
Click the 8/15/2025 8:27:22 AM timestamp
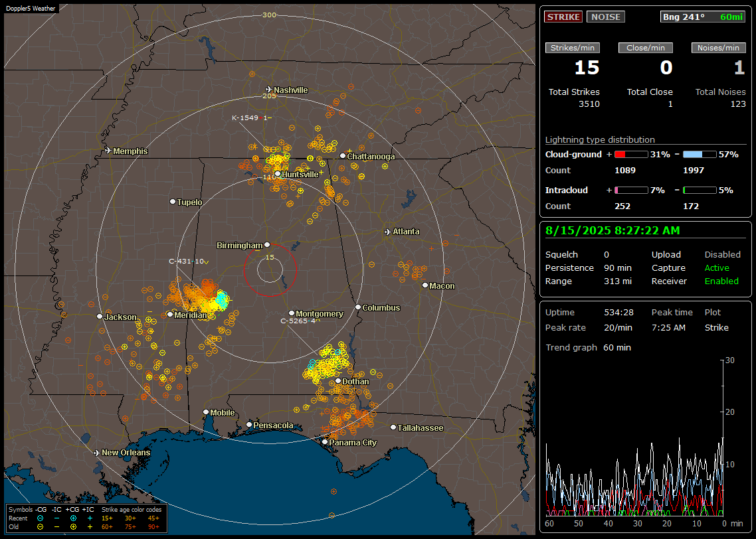[613, 231]
